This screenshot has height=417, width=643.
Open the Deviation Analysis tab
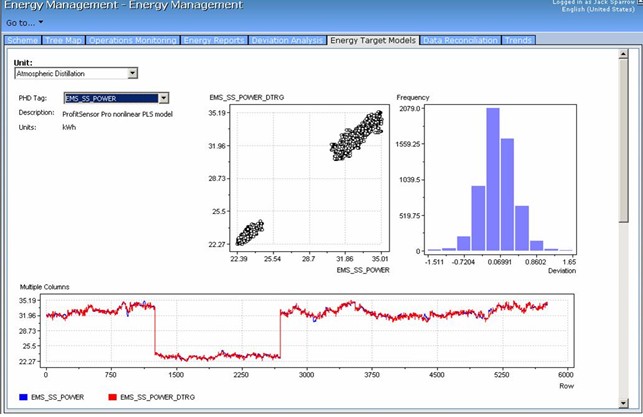pyautogui.click(x=287, y=40)
